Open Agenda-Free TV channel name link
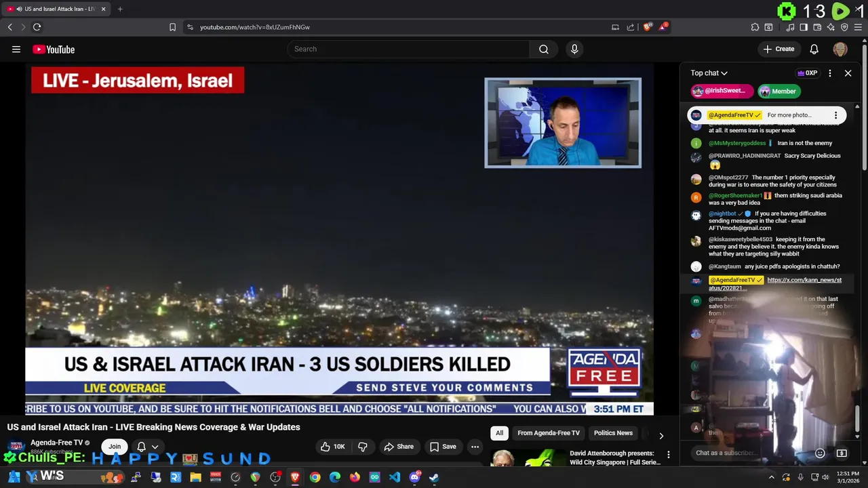 [56, 443]
